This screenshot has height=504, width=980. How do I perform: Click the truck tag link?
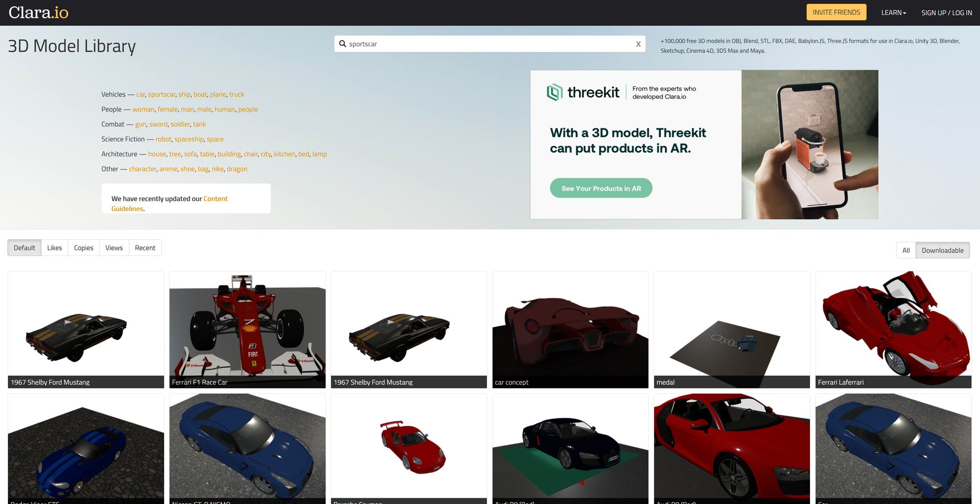point(237,95)
